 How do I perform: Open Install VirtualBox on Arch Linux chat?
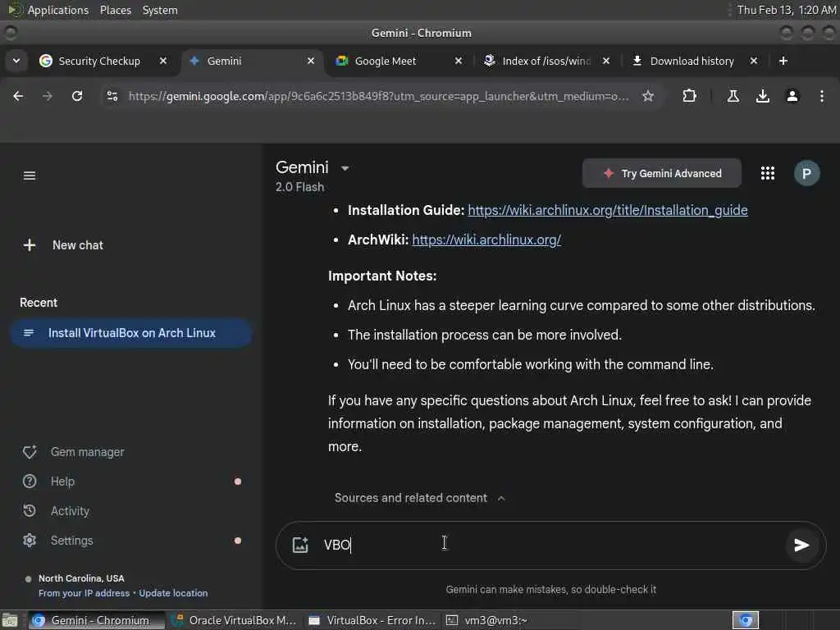pyautogui.click(x=130, y=333)
